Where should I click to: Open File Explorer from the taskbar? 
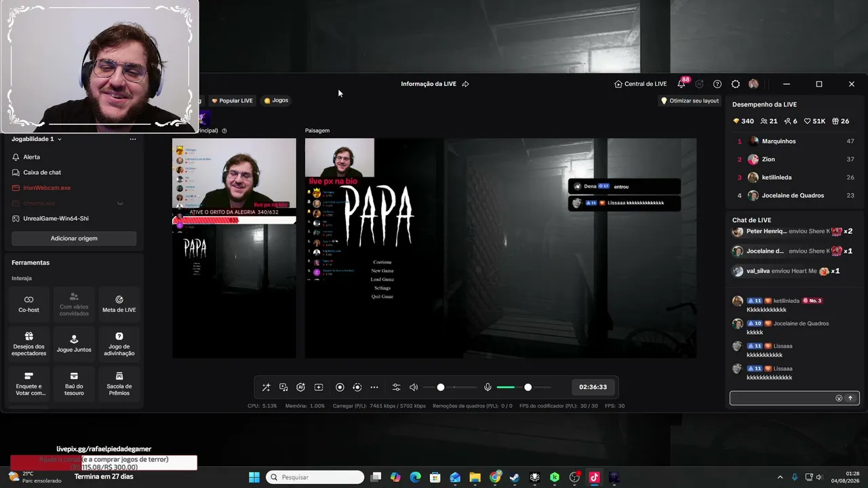(x=475, y=477)
